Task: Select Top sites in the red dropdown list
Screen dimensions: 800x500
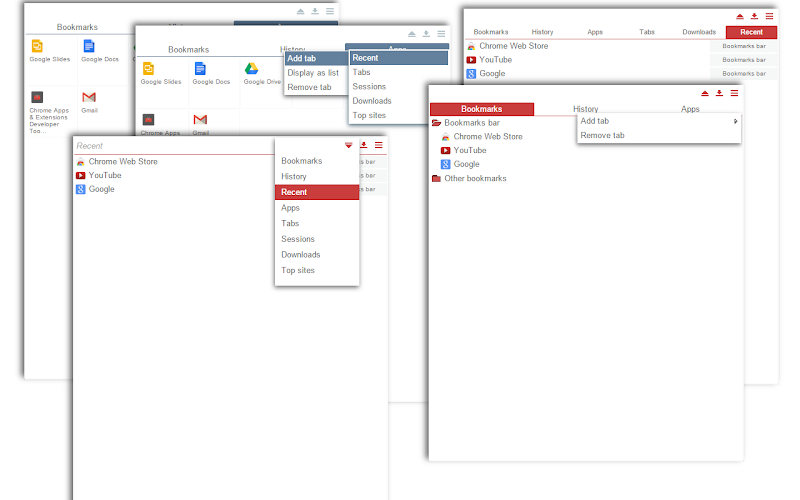Action: coord(317,270)
